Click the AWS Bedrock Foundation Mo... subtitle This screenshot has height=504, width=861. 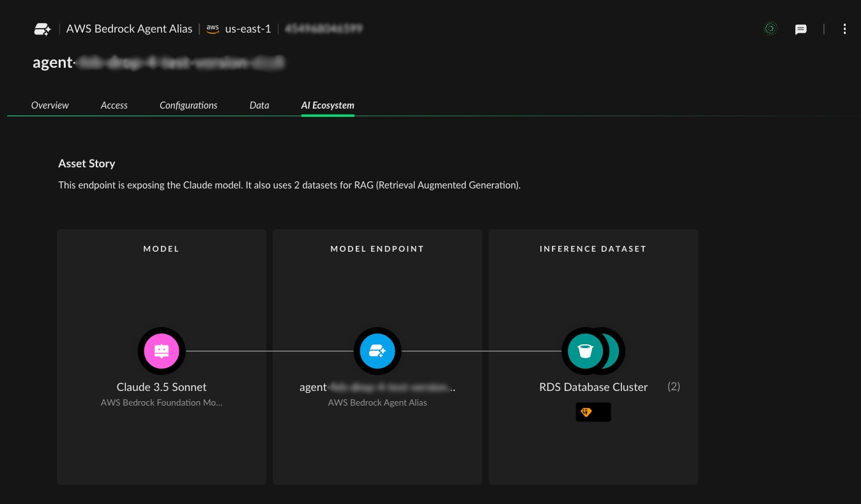tap(162, 403)
